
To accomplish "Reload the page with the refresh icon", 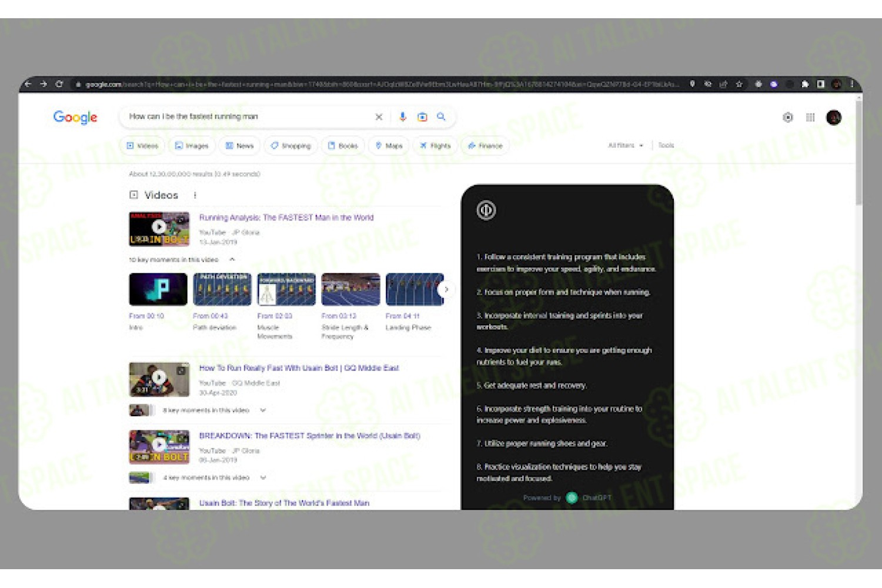I will coord(59,84).
